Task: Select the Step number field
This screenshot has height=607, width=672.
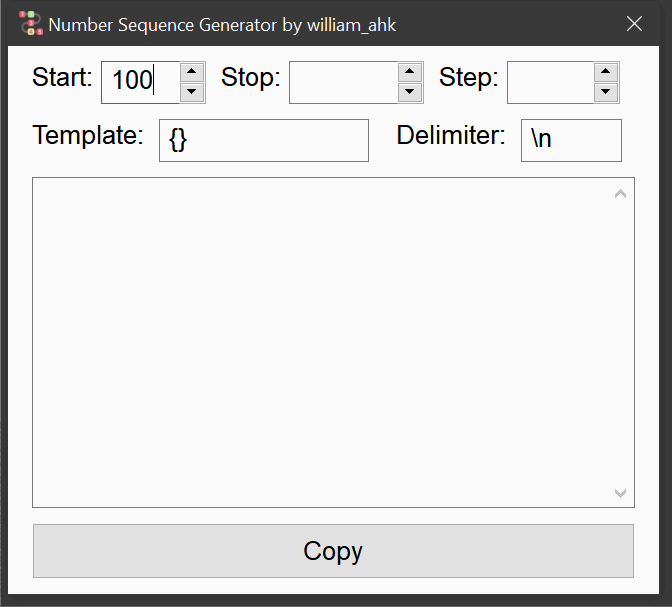Action: pyautogui.click(x=550, y=82)
